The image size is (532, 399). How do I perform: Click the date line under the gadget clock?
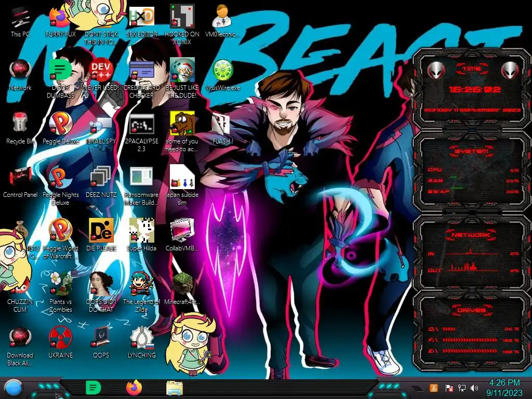(472, 110)
